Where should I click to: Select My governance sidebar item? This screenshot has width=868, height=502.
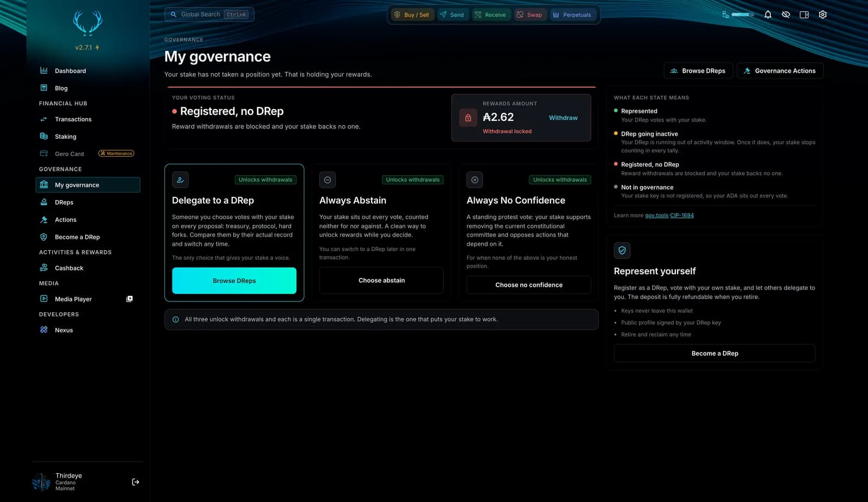(88, 185)
